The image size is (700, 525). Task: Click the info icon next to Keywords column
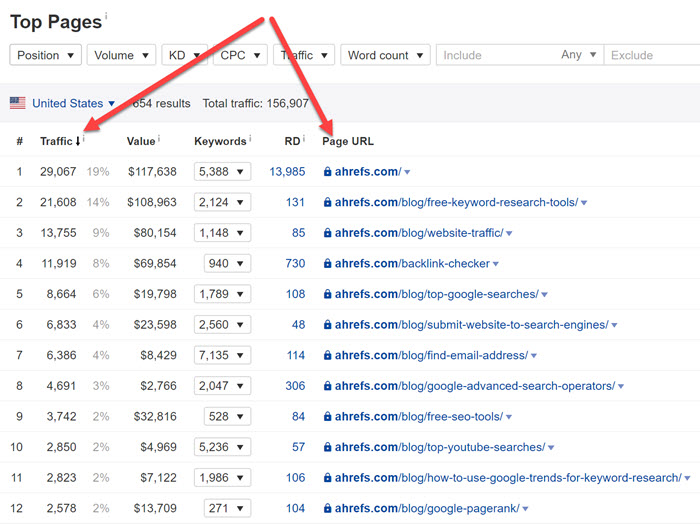(250, 140)
